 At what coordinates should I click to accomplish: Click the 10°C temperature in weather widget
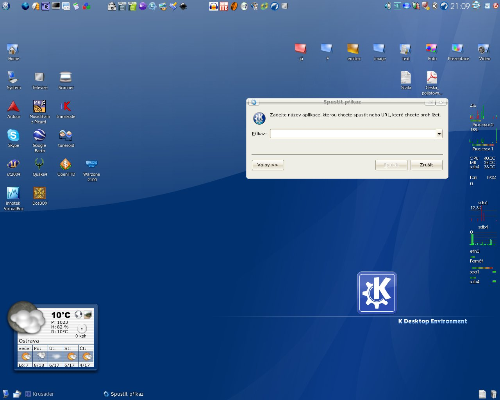click(61, 315)
